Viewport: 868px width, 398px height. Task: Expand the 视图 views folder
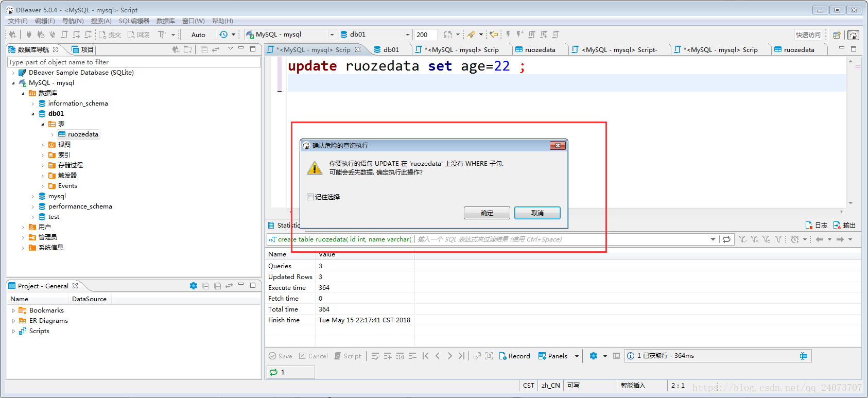point(43,145)
